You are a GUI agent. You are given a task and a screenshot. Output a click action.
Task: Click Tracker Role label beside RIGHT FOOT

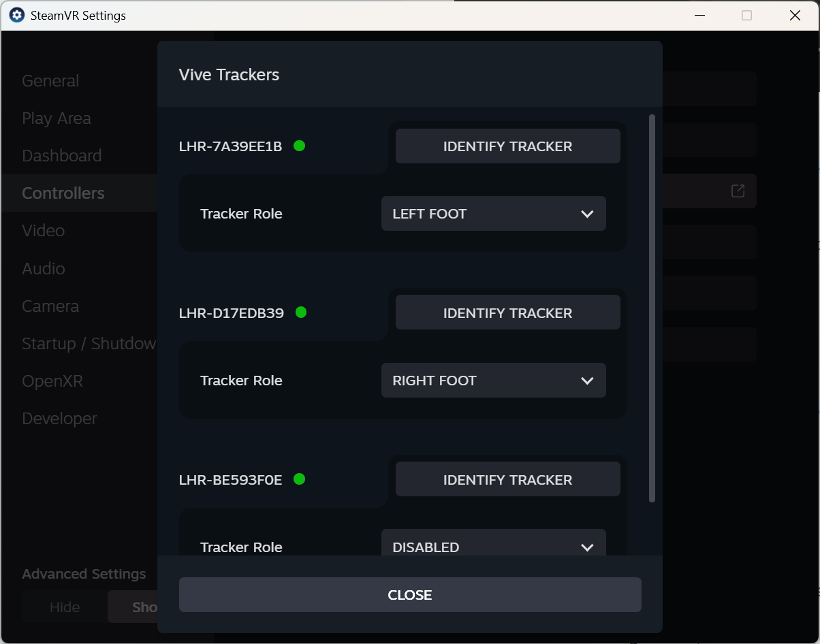point(241,381)
